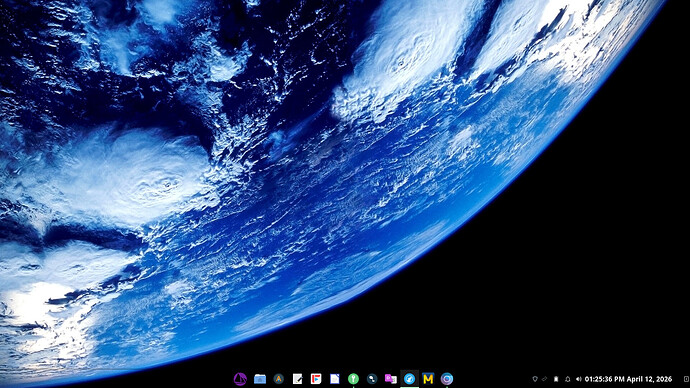Open the blue folder file manager
The width and height of the screenshot is (690, 388).
[x=260, y=379]
